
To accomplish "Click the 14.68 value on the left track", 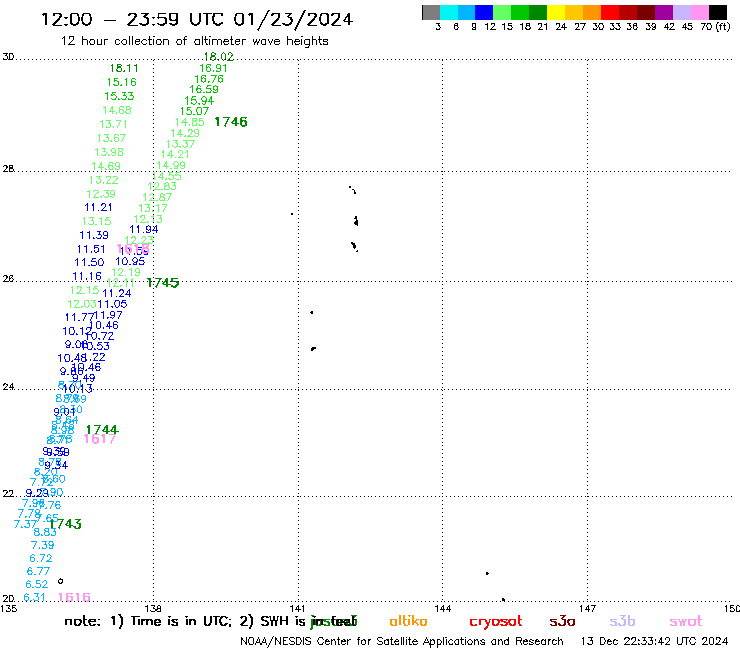I will pos(117,110).
